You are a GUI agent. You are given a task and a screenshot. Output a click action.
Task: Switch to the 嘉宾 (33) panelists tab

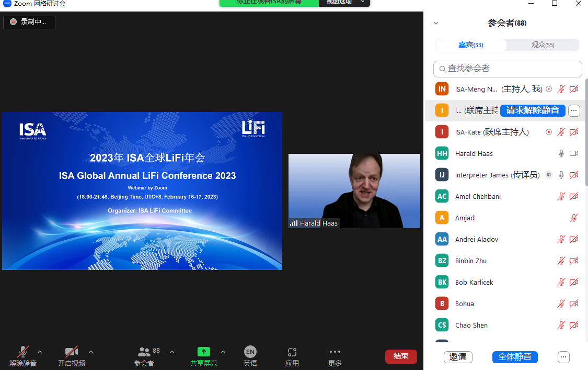pyautogui.click(x=471, y=45)
